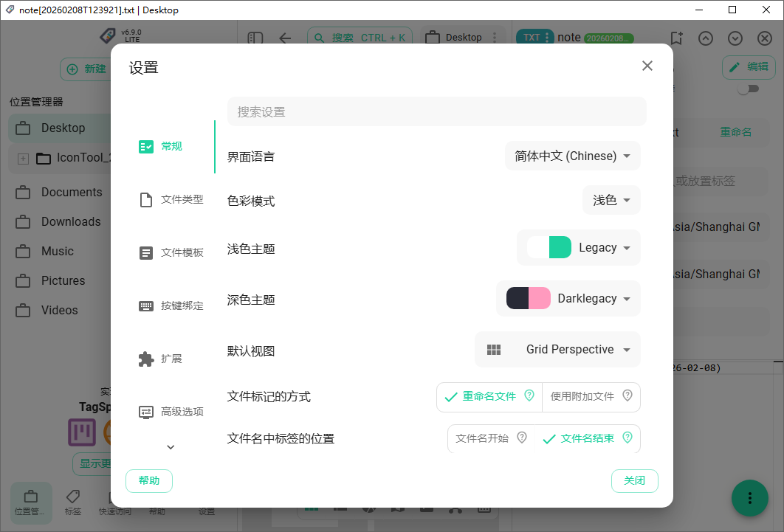Open the interface language dropdown showing 简体中文

[x=572, y=156]
